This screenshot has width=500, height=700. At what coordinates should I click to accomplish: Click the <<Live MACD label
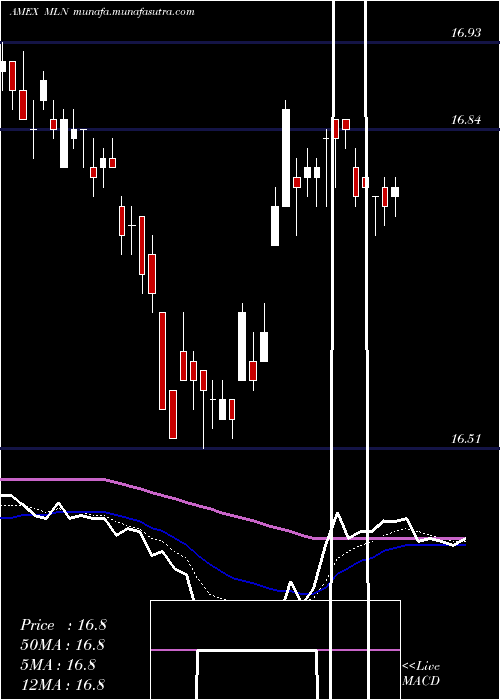point(421,673)
